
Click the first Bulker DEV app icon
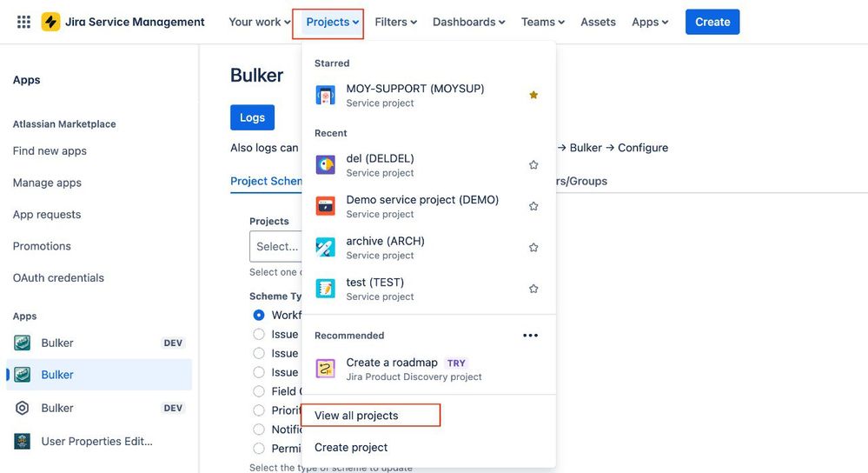22,343
